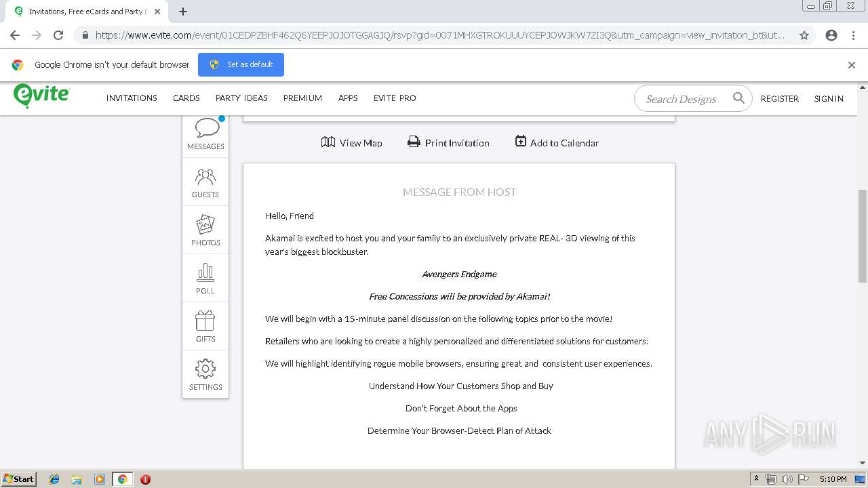Open the Poll sidebar icon
The width and height of the screenshot is (868, 488).
(x=205, y=278)
